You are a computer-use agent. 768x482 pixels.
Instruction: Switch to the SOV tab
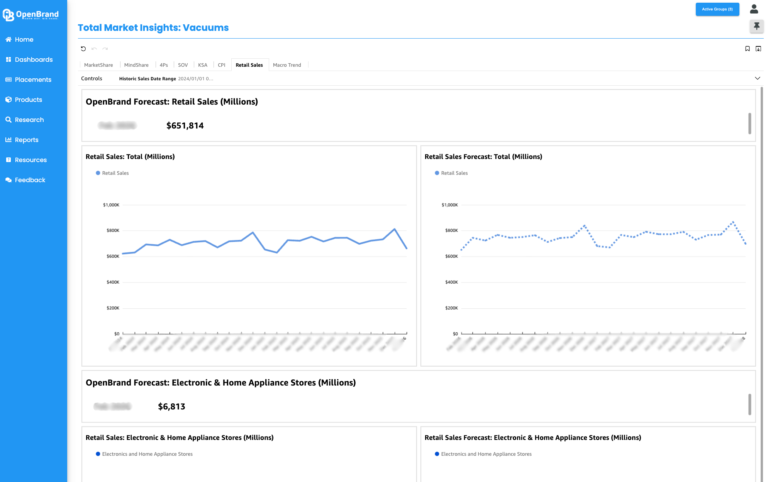pyautogui.click(x=183, y=65)
